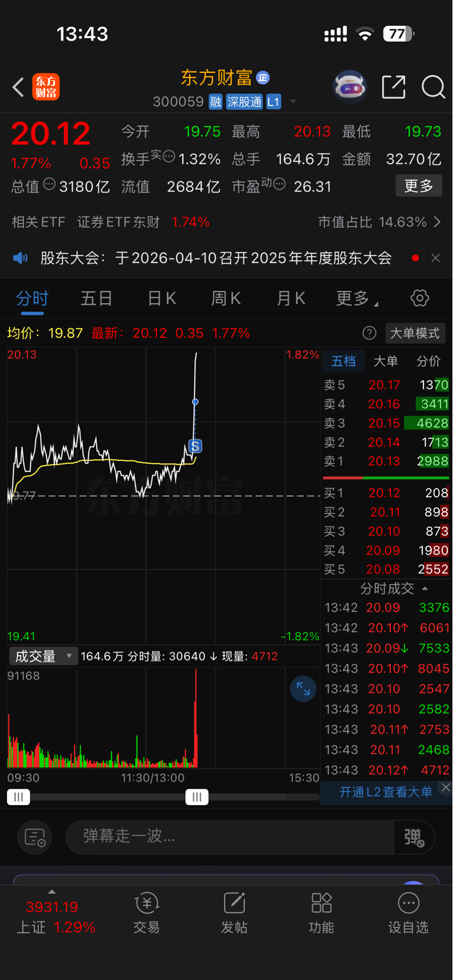
Task: Open the 更多 quote details button
Action: pos(419,186)
